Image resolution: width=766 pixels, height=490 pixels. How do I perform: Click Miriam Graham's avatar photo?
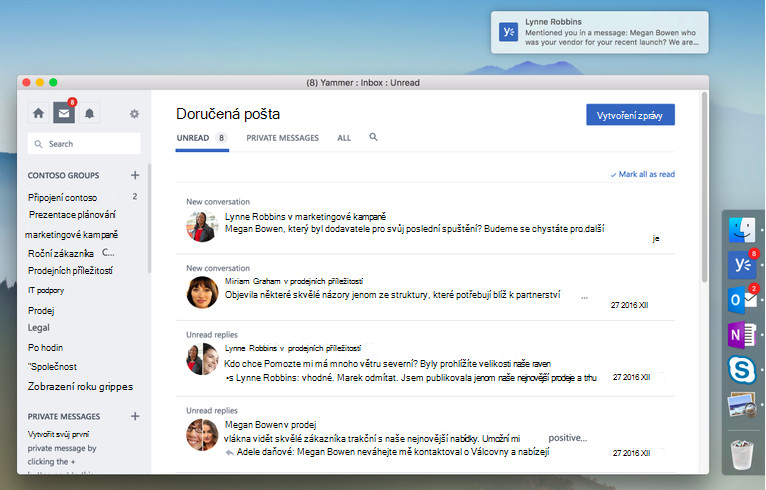(202, 293)
